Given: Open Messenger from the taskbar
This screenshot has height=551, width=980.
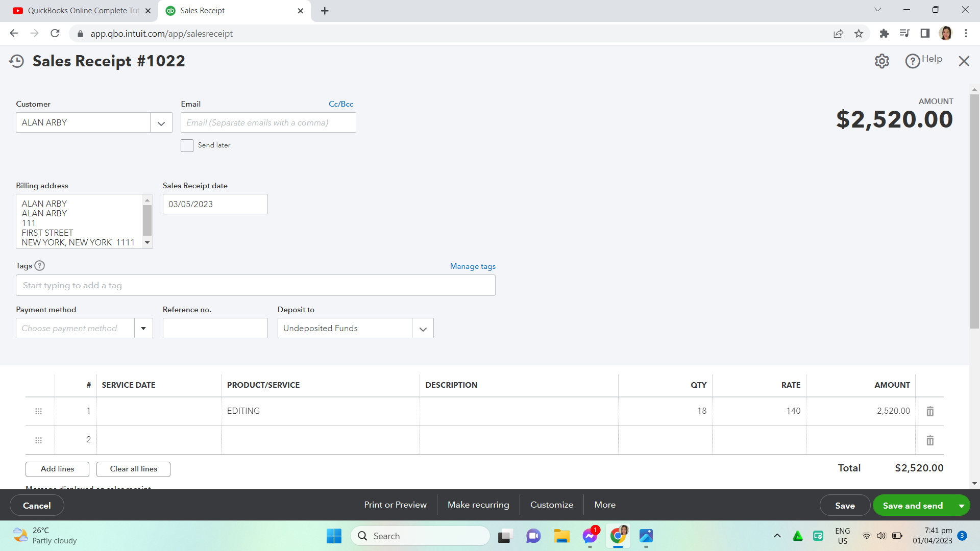Looking at the screenshot, I should [x=590, y=536].
